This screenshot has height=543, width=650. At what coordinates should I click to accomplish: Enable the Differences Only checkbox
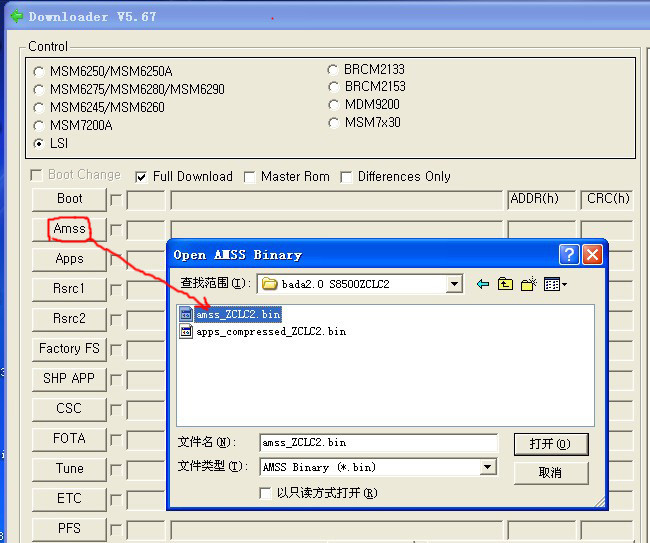(346, 177)
